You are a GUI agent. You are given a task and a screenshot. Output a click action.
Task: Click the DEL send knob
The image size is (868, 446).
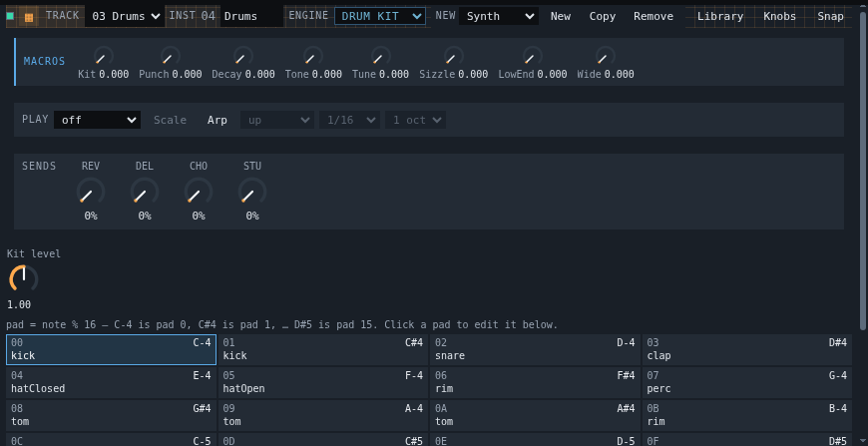[145, 192]
